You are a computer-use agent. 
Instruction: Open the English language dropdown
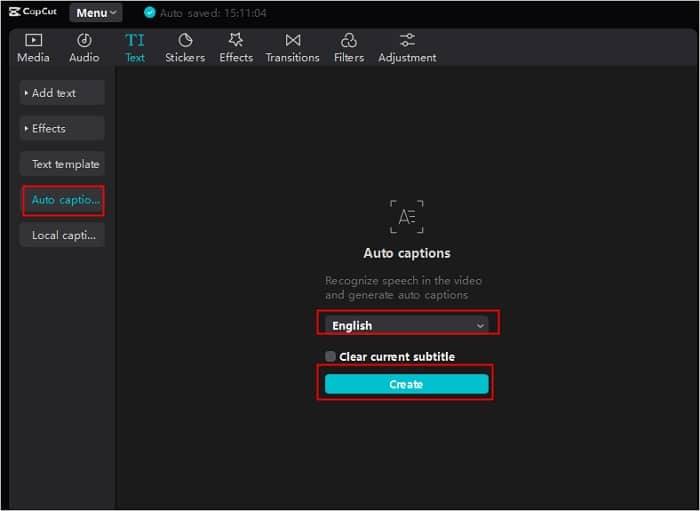point(407,325)
